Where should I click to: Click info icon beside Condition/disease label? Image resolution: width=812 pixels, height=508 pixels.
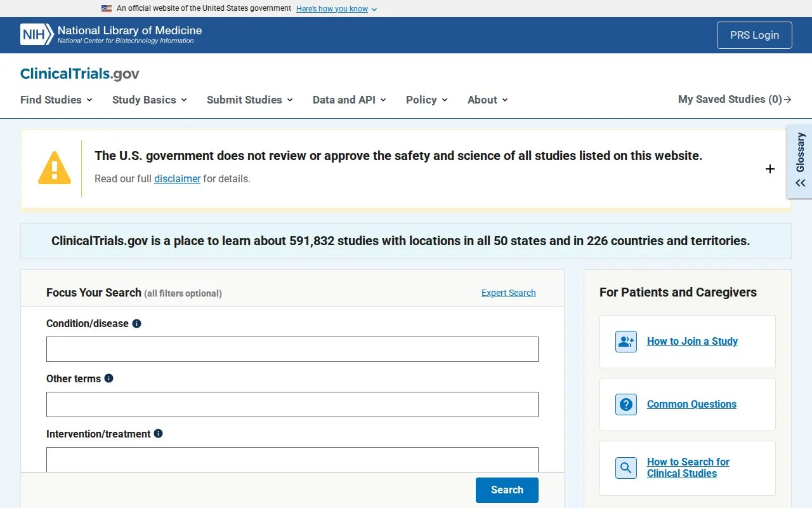click(x=136, y=323)
